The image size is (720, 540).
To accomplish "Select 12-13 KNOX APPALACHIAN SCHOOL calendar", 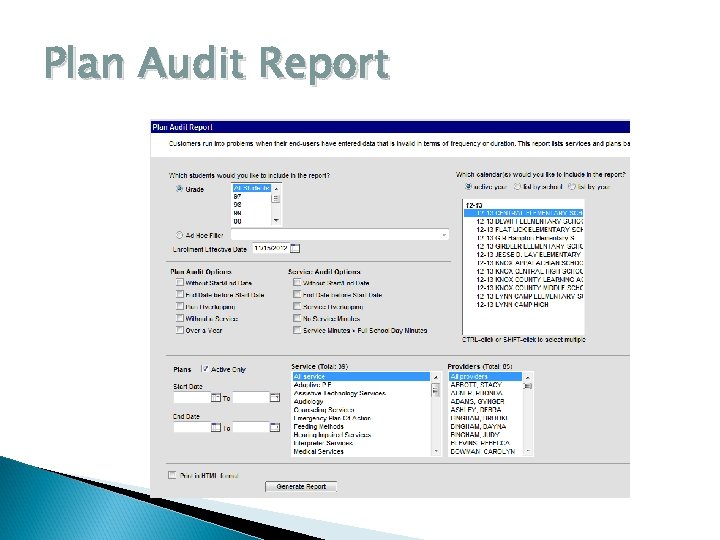I will pos(523,263).
